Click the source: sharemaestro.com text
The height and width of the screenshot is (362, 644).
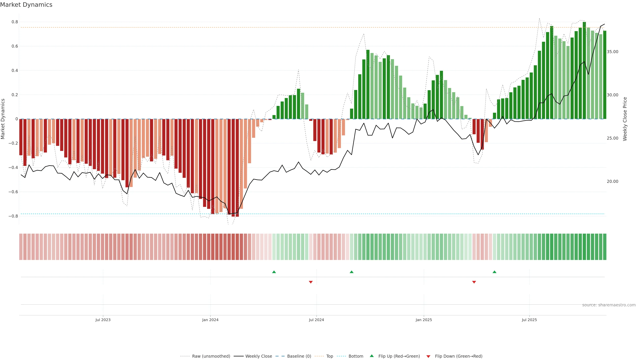(x=609, y=305)
